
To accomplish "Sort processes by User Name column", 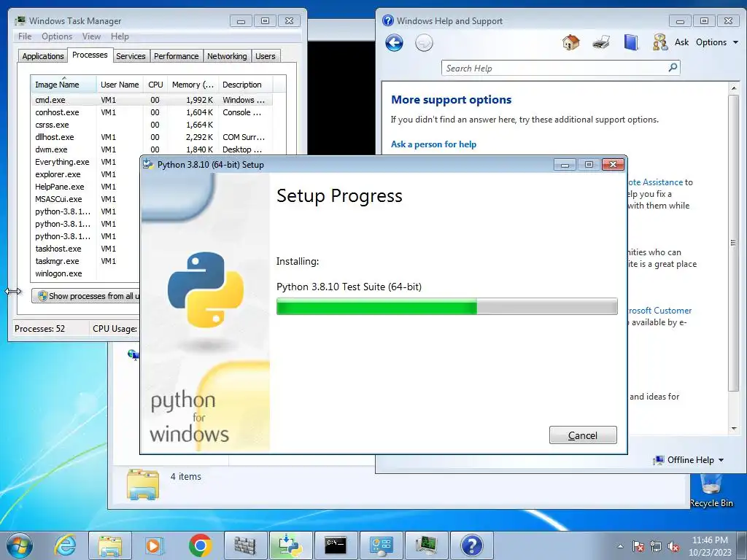I will click(x=120, y=85).
